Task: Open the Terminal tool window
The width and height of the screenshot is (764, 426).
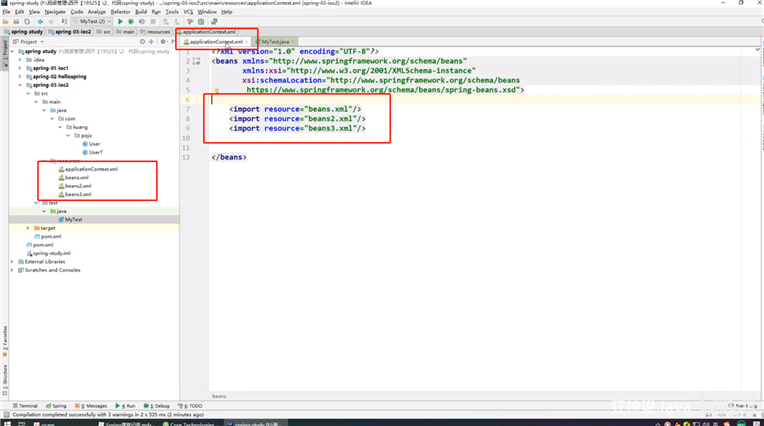Action: click(25, 406)
